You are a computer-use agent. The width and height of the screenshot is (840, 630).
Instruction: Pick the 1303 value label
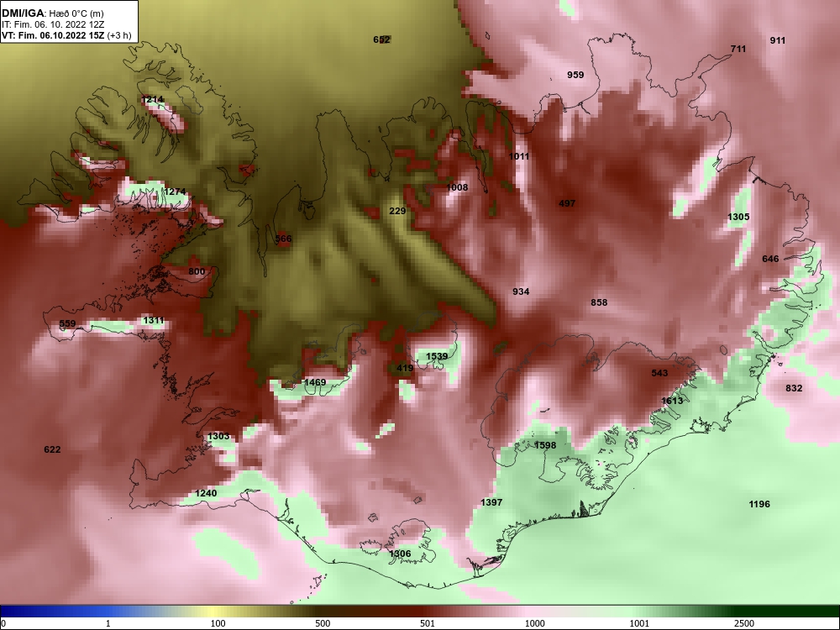(218, 436)
